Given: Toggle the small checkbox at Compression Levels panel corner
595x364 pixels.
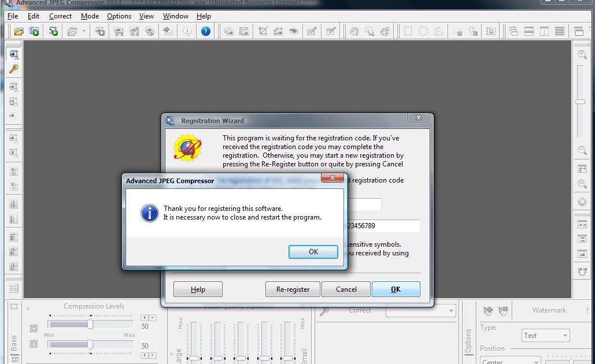Looking at the screenshot, I should (x=14, y=306).
